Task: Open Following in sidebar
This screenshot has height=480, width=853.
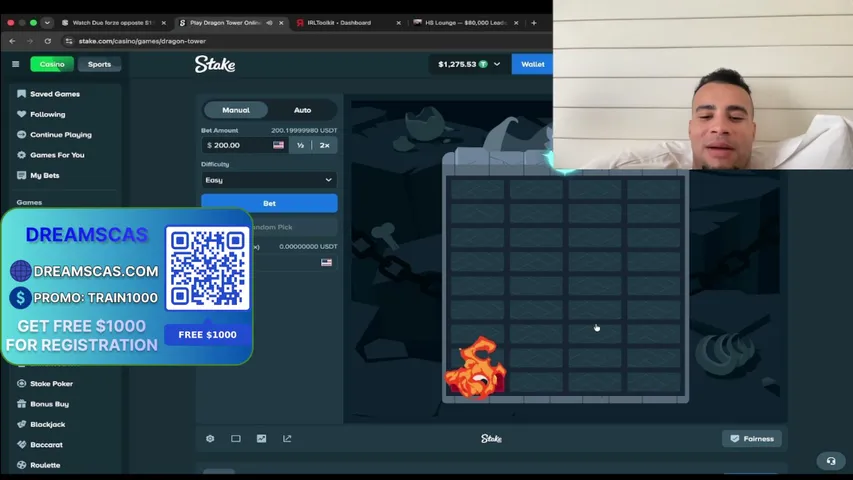Action: [47, 114]
